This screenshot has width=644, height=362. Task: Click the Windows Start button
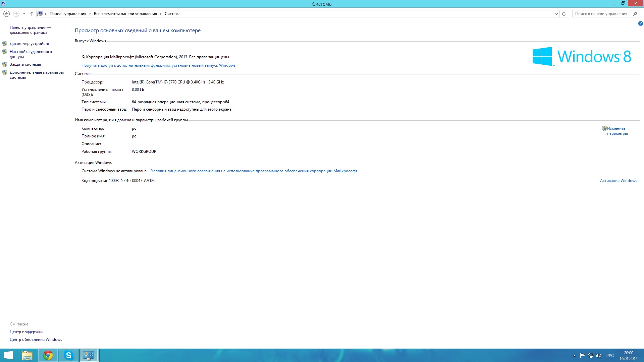(x=8, y=355)
